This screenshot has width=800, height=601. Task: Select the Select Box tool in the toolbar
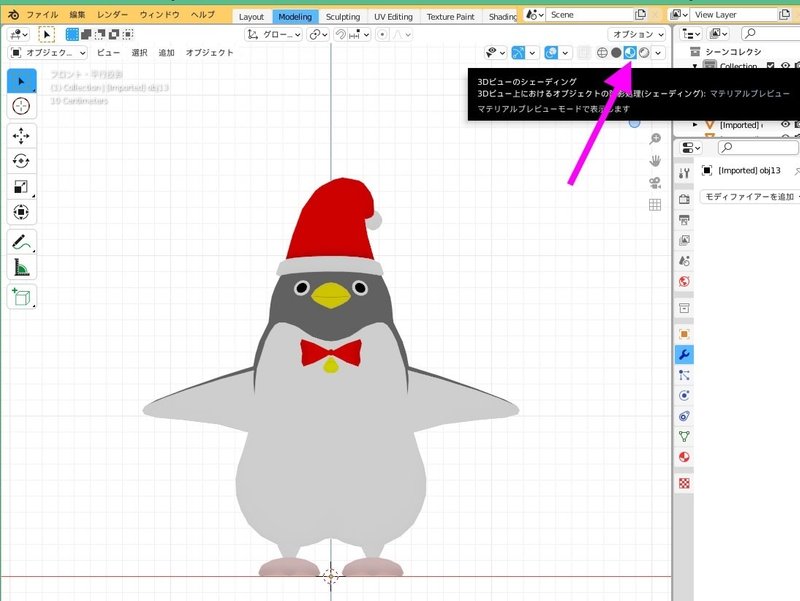(21, 81)
